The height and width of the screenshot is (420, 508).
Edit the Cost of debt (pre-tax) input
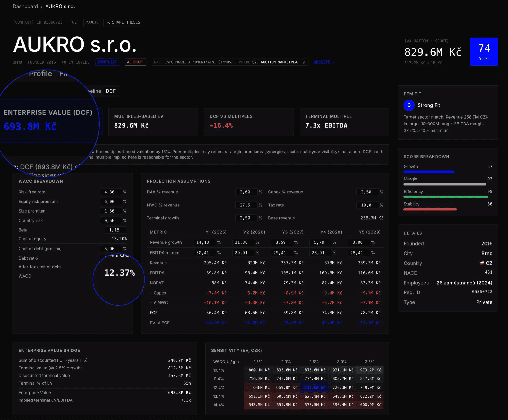(111, 249)
